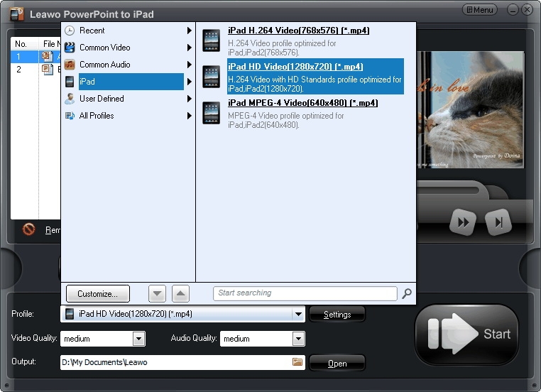Click the red Remove icon

coord(29,229)
